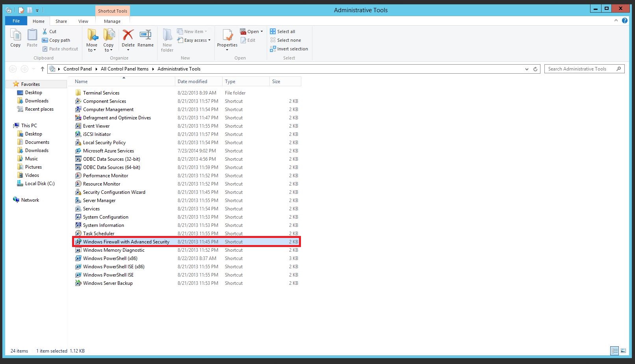Viewport: 635px width, 364px height.
Task: Switch to the View ribbon tab
Action: coord(83,21)
